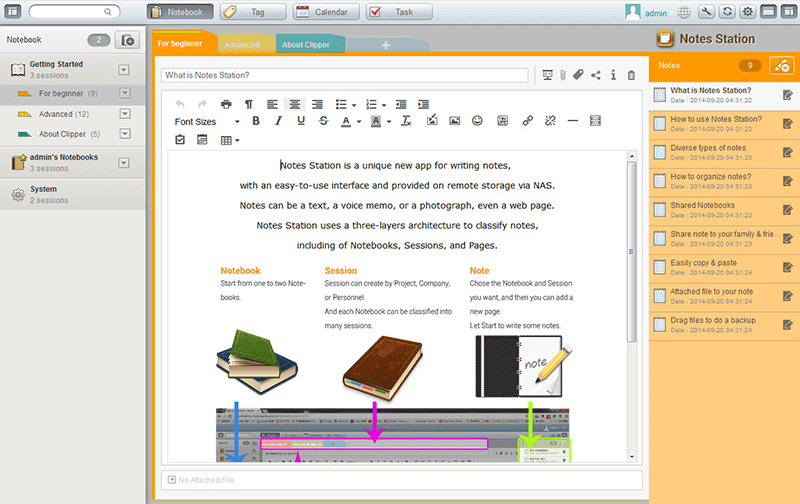Add a tag to this note

click(578, 75)
